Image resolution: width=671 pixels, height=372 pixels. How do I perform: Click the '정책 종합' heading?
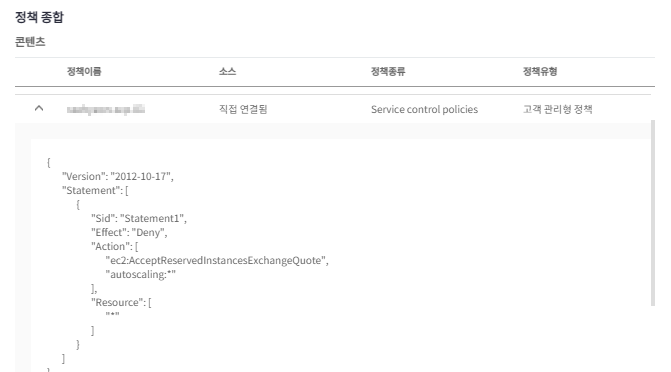pos(39,17)
